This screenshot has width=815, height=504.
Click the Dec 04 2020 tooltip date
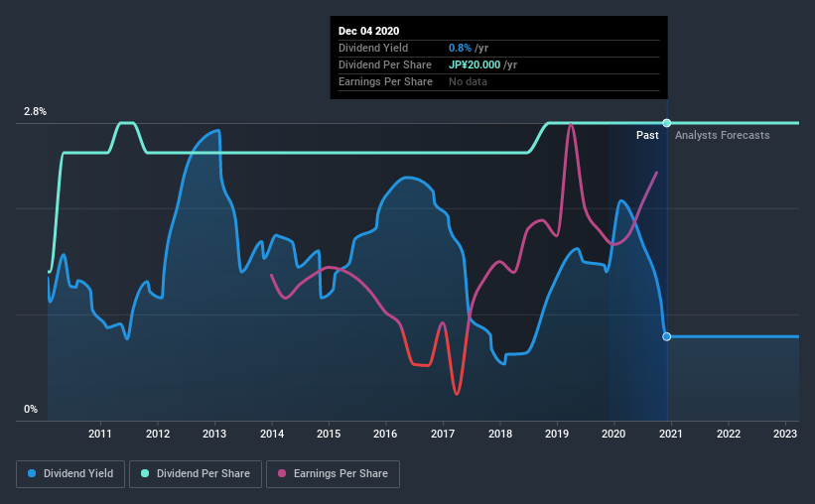(368, 31)
